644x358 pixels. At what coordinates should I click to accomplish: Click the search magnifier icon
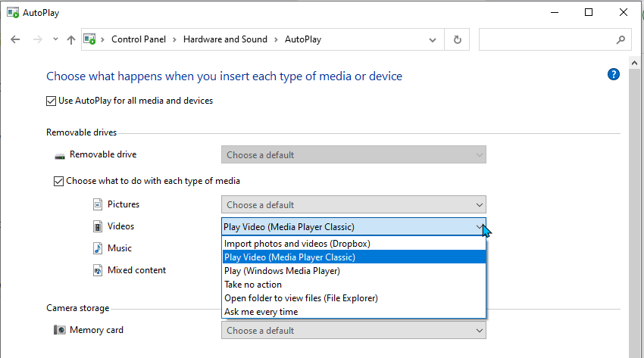point(620,39)
